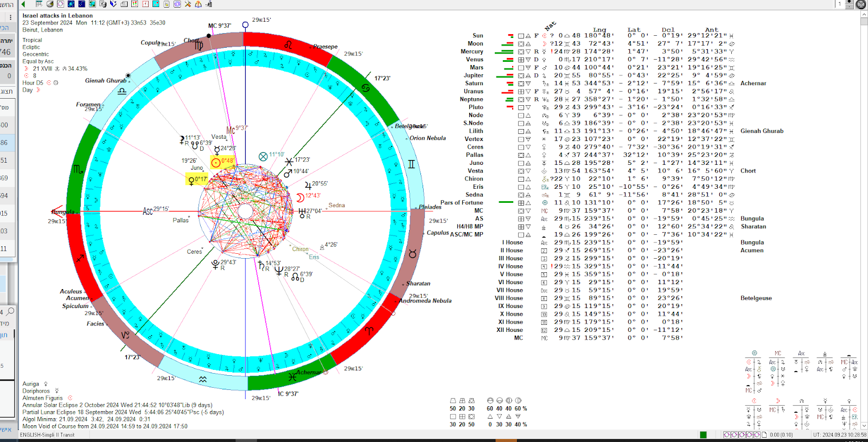Click the clock toolbar icon

tap(145, 4)
